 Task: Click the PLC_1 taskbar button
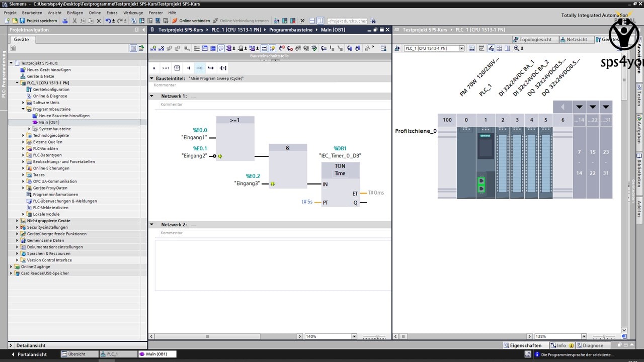pyautogui.click(x=118, y=354)
